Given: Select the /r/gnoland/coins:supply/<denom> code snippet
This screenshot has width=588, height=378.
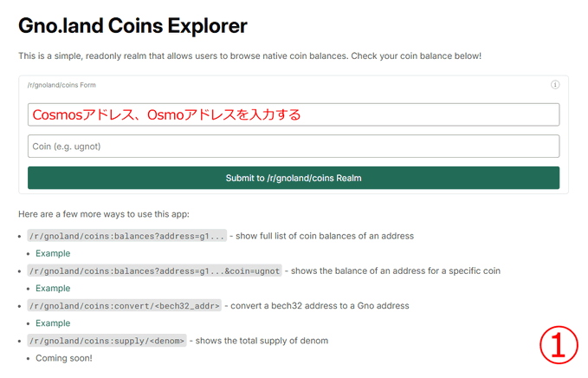Looking at the screenshot, I should click(x=107, y=341).
